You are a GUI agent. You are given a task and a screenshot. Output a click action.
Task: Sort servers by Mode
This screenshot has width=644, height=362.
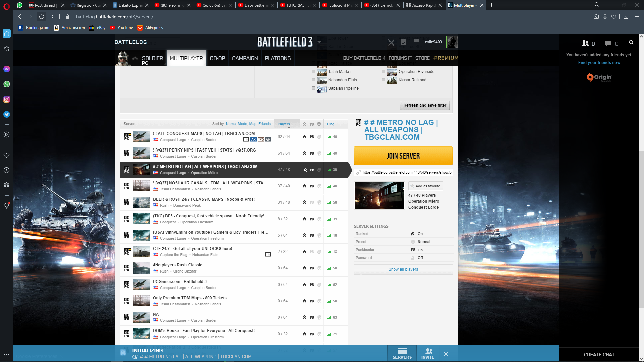click(242, 124)
